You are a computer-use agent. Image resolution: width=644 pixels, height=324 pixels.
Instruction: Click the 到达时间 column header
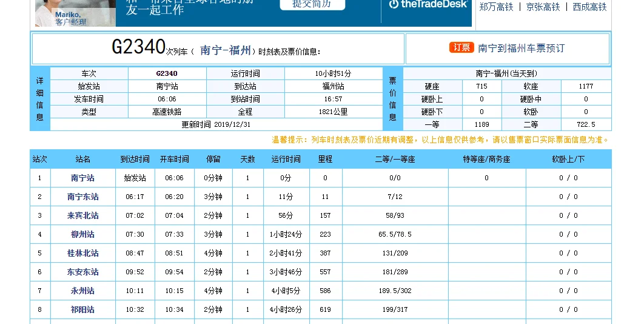pyautogui.click(x=135, y=159)
